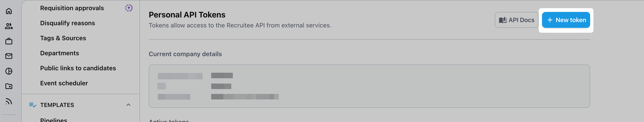Screen dimensions: 644x122
Task: Collapse the Templates section chevron
Action: click(128, 105)
